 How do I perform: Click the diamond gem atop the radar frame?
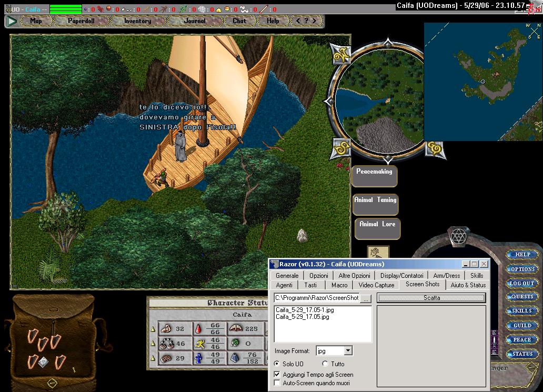388,43
